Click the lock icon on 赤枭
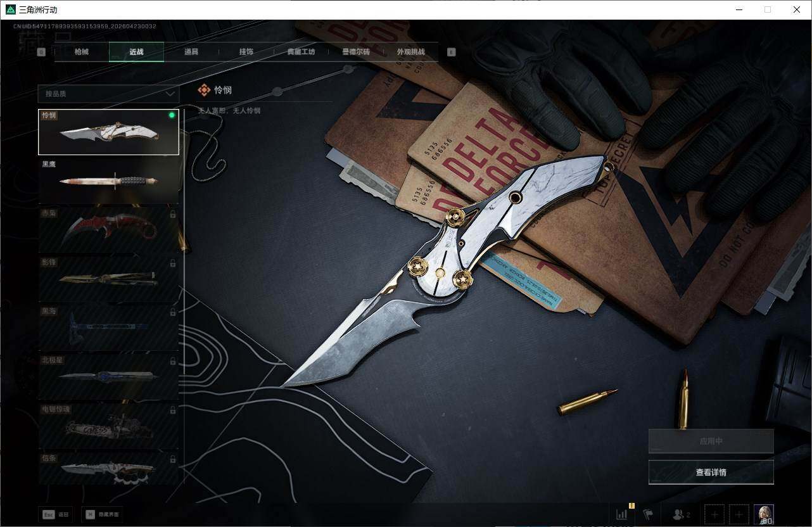Image resolution: width=812 pixels, height=527 pixels. (x=173, y=214)
